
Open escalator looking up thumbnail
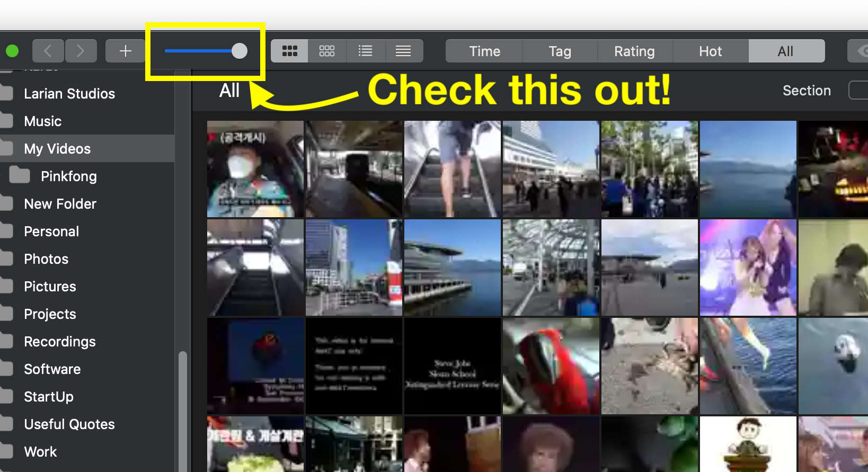coord(255,268)
